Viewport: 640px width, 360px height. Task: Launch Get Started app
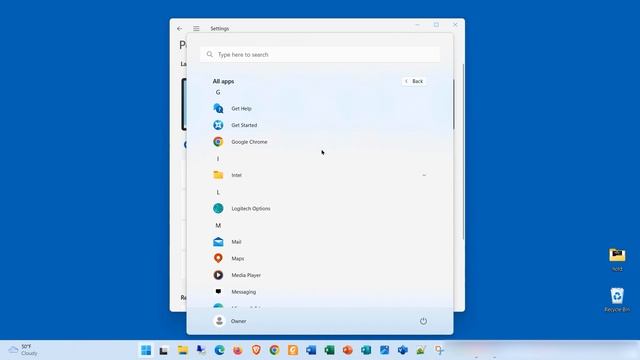pyautogui.click(x=319, y=125)
